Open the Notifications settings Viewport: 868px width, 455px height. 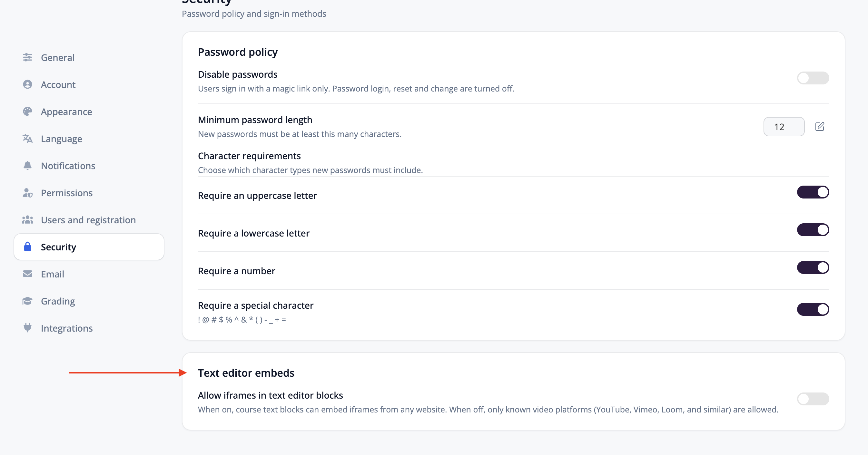point(89,165)
